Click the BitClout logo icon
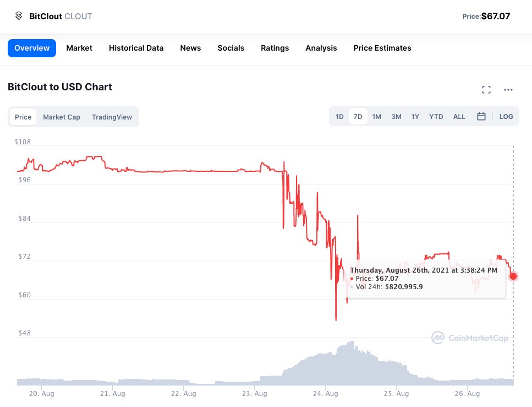The width and height of the screenshot is (532, 407). coord(19,16)
